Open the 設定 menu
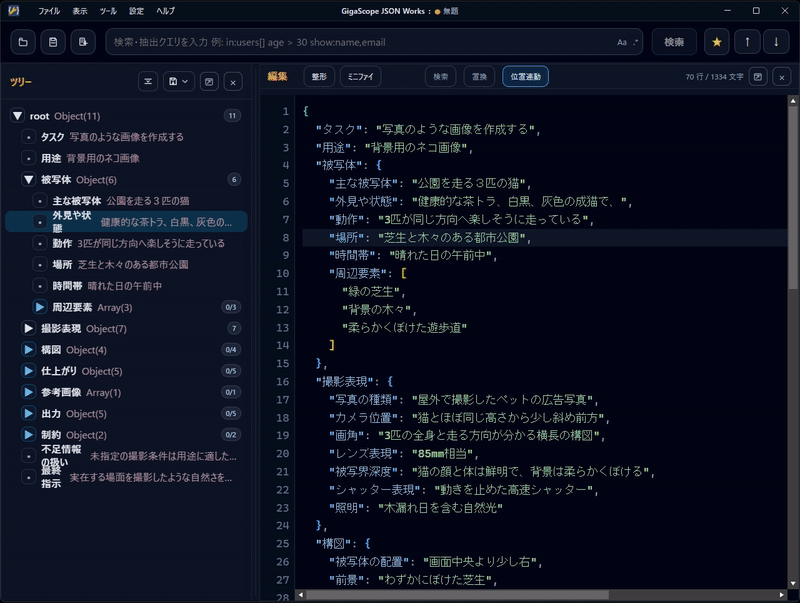The height and width of the screenshot is (603, 800). 136,11
